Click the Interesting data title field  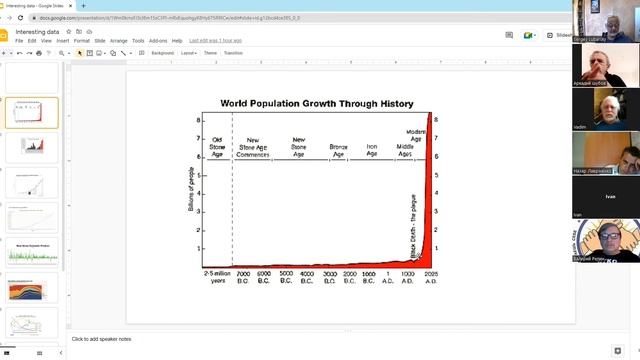coord(37,32)
